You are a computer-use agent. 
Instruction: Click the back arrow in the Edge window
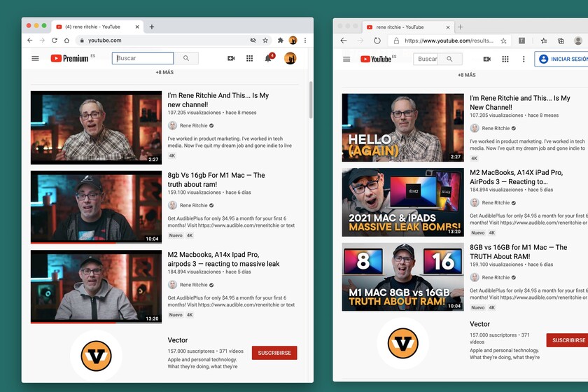pos(344,41)
